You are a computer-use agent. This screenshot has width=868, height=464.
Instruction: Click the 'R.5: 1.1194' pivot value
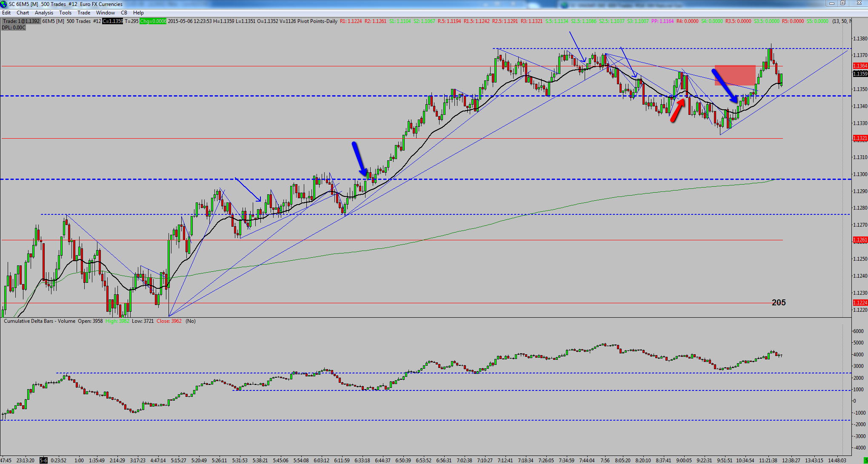coord(450,21)
